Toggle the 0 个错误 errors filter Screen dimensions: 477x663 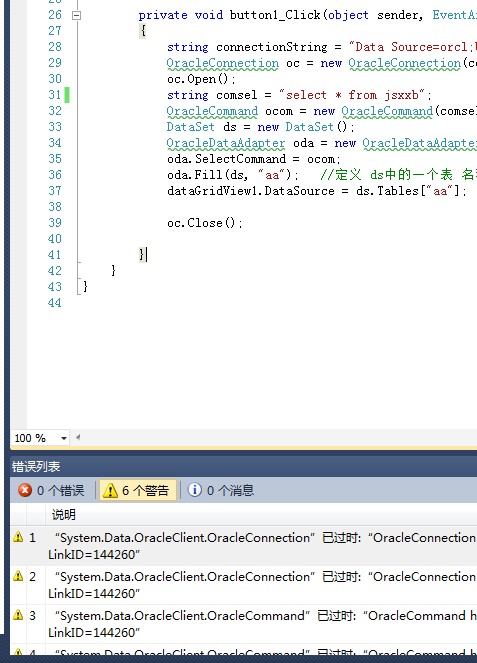(51, 490)
